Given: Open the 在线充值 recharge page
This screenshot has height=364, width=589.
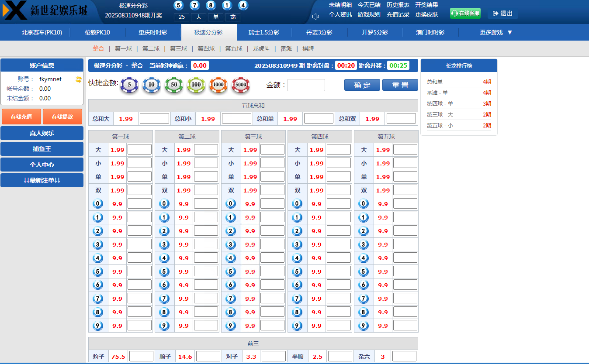Looking at the screenshot, I should 21,117.
